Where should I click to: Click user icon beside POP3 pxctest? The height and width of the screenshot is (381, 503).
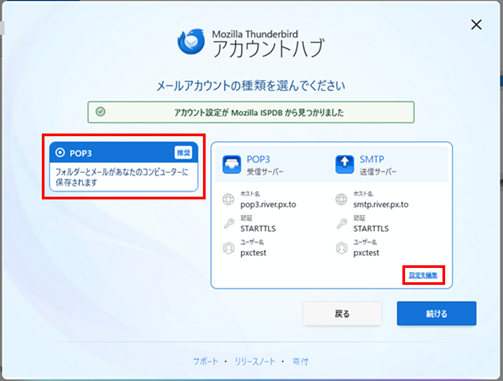coord(228,248)
